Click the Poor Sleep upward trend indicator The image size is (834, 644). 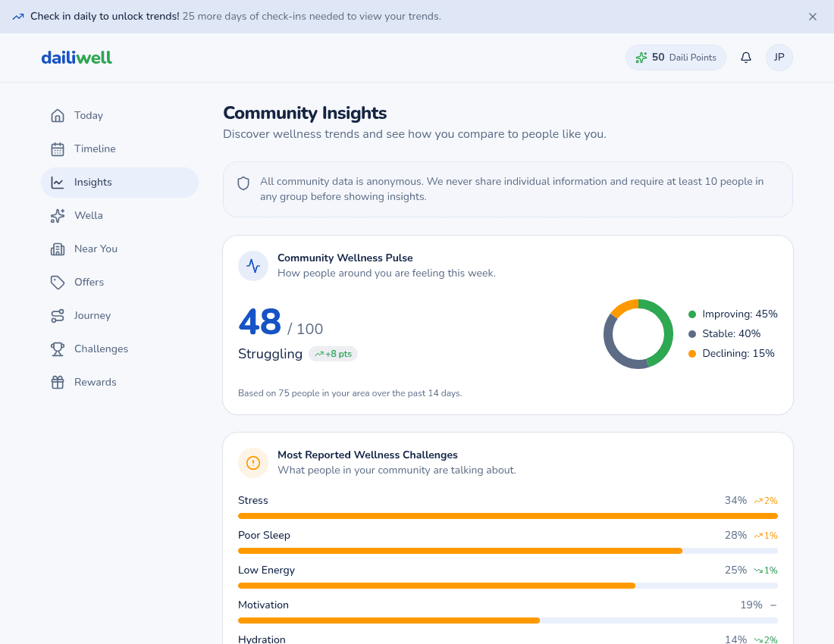pyautogui.click(x=766, y=536)
